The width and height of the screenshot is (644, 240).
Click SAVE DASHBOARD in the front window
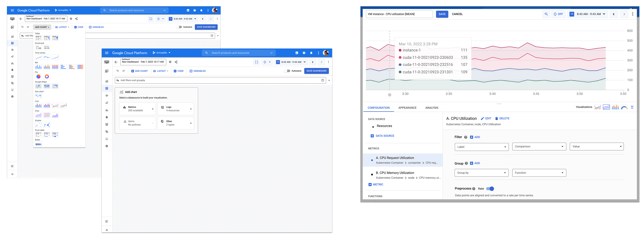click(316, 71)
